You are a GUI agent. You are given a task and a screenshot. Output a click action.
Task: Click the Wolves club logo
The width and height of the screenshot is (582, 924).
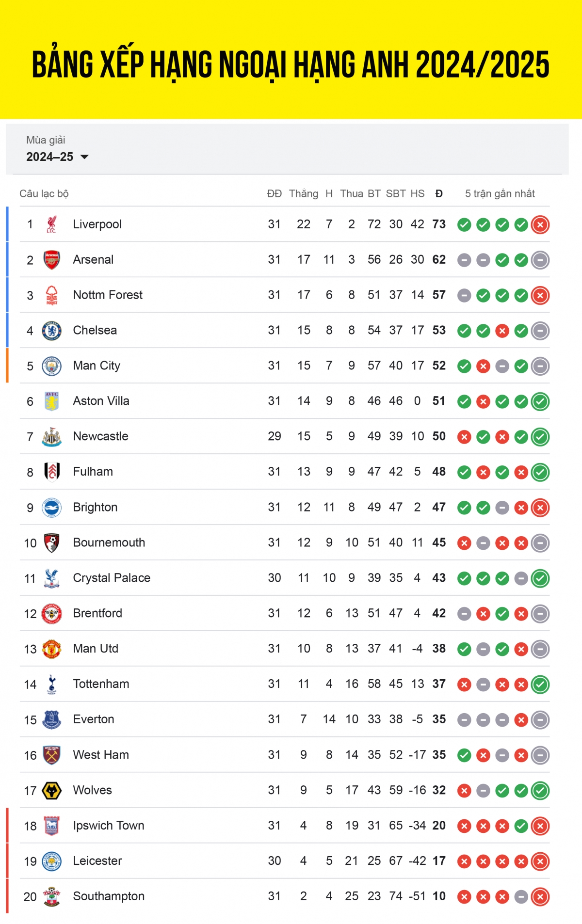(x=51, y=791)
